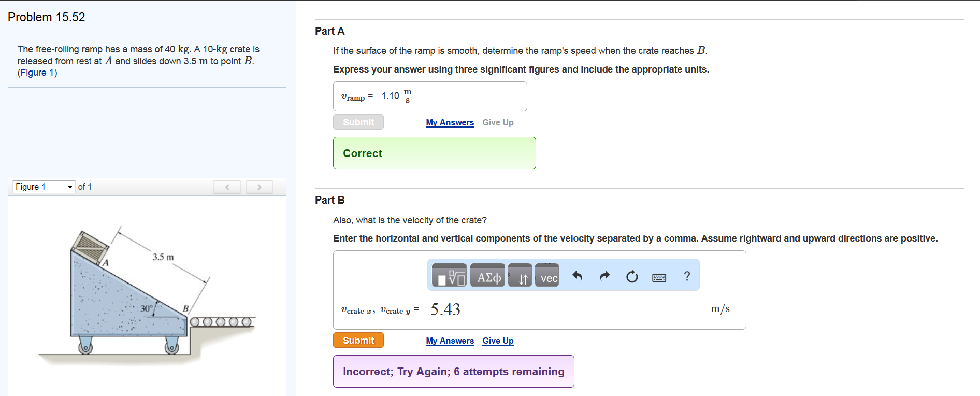
Task: Open My Answers link for Part B
Action: pyautogui.click(x=450, y=341)
